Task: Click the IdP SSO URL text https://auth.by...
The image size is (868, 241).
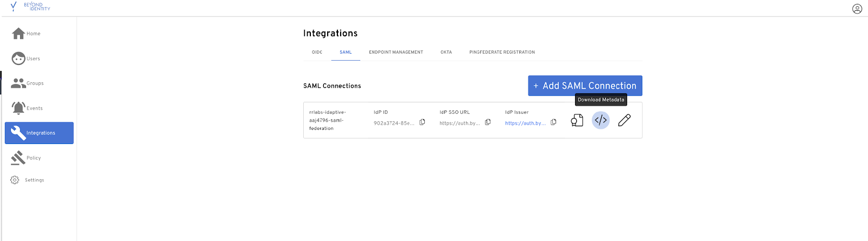Action: click(x=459, y=123)
